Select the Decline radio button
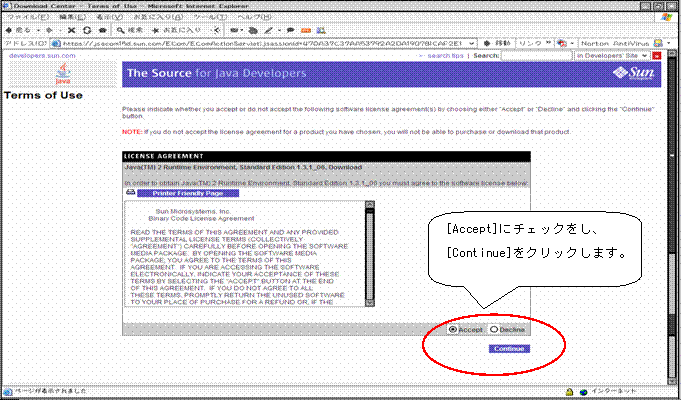Screen dimensions: 681x419 tap(493, 329)
